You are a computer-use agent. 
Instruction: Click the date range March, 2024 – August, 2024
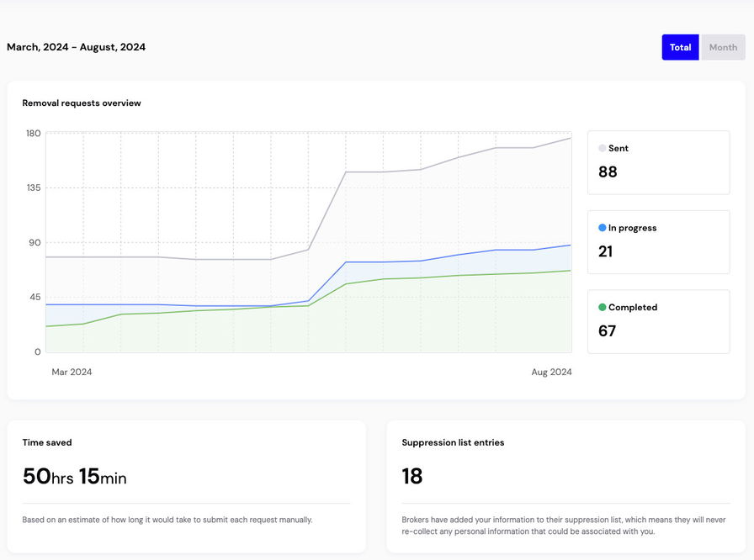pyautogui.click(x=76, y=47)
